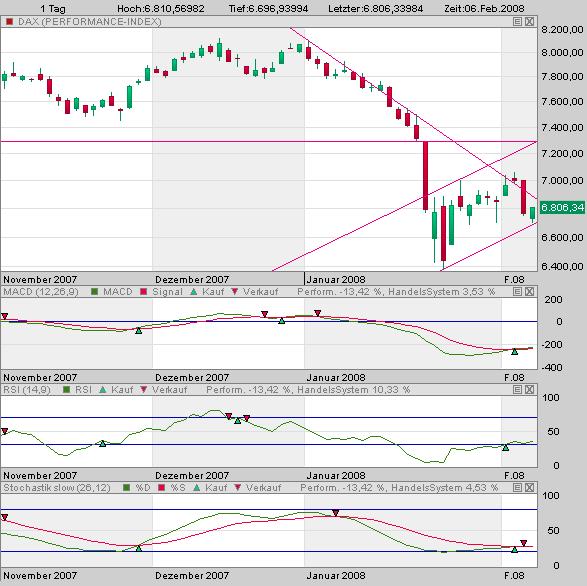Click red %S legend swatch

161,488
